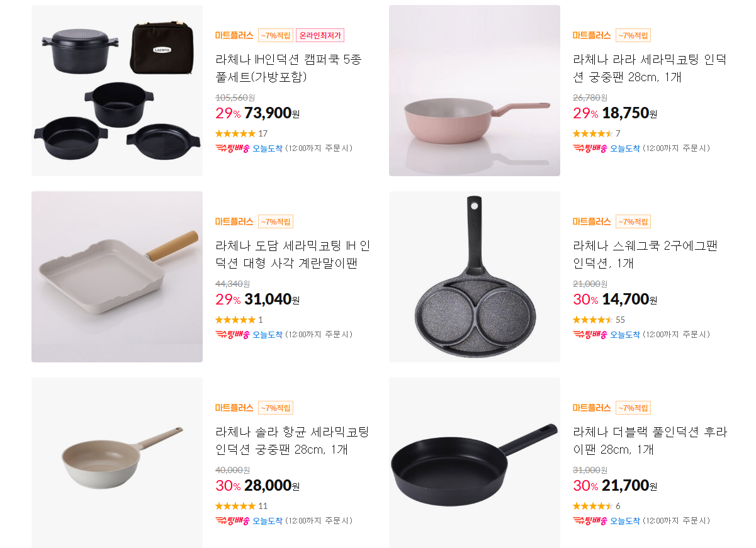Viewport: 756px width, 548px height.
Task: Open 라체나 솔라 항균 궁중팬 title
Action: coord(292,441)
